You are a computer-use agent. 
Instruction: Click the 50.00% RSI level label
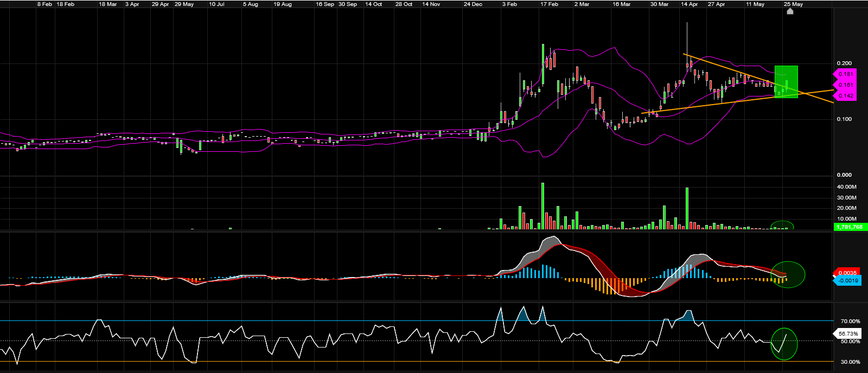850,342
